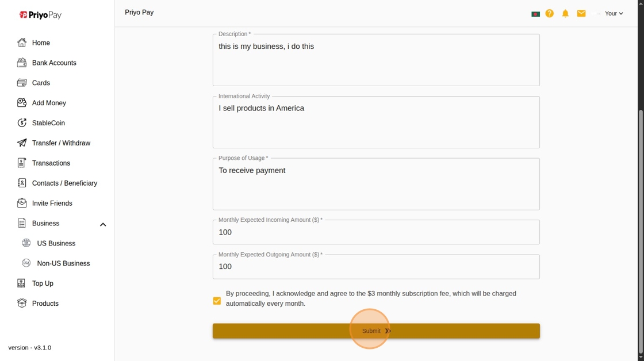644x361 pixels.
Task: Open help via question mark icon
Action: pyautogui.click(x=550, y=13)
